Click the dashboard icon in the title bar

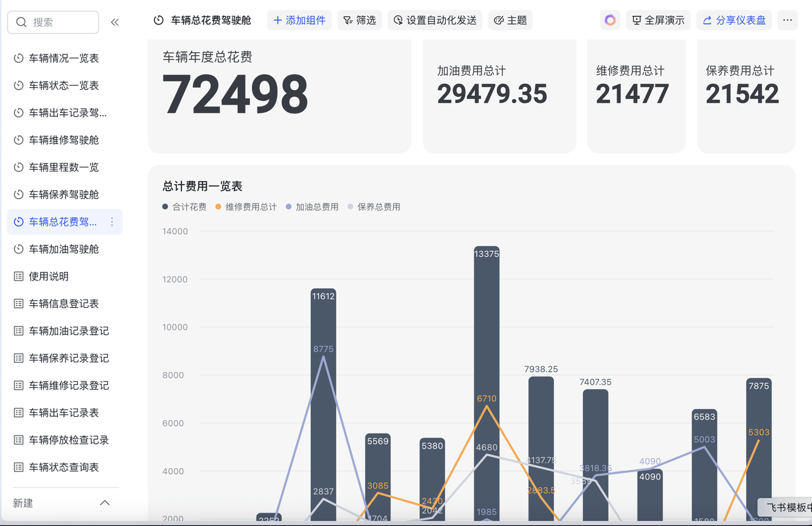(x=159, y=20)
